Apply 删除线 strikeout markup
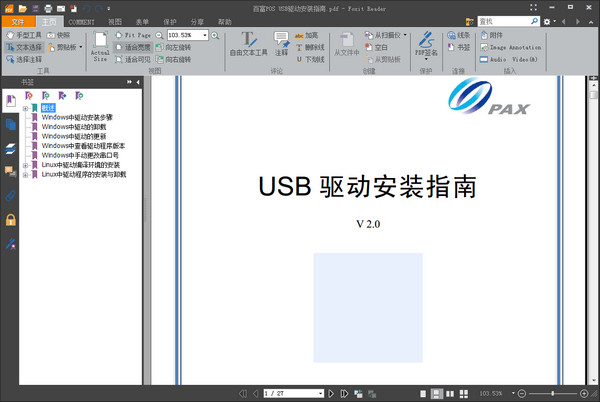Viewport: 600px width, 402px height. (310, 47)
